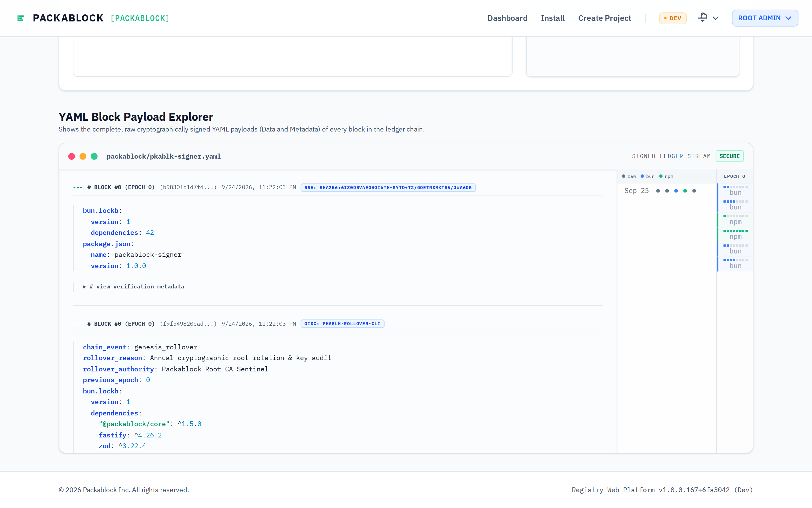
Task: Click the YAML Block Payload Explorer heading
Action: tap(136, 117)
